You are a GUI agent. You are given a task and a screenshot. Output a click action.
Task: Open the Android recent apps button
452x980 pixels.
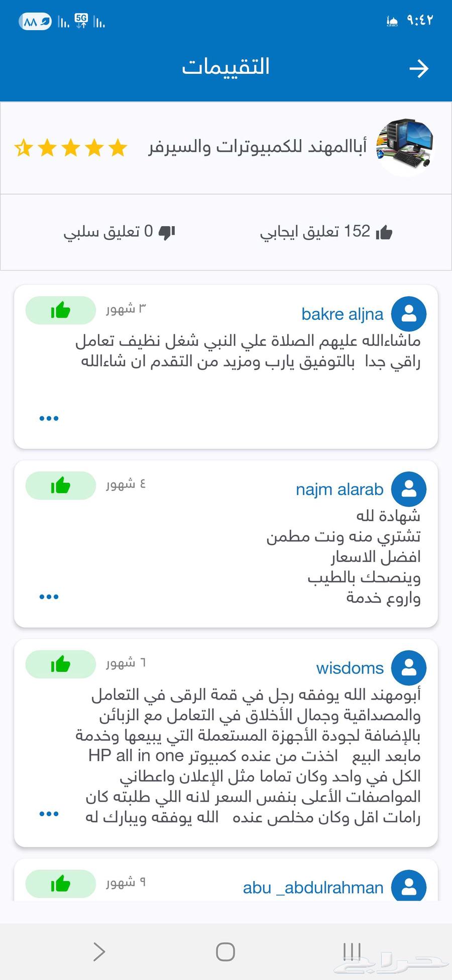coord(352,951)
